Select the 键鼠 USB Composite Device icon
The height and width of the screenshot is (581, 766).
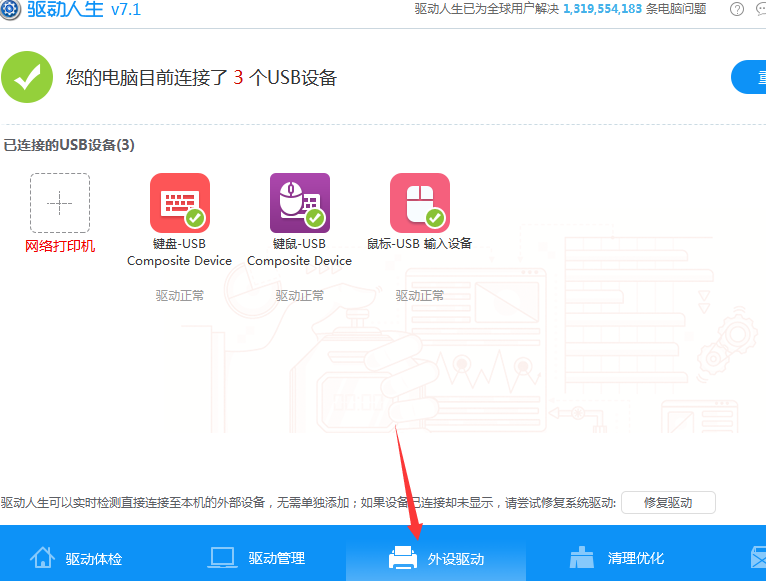(x=300, y=203)
